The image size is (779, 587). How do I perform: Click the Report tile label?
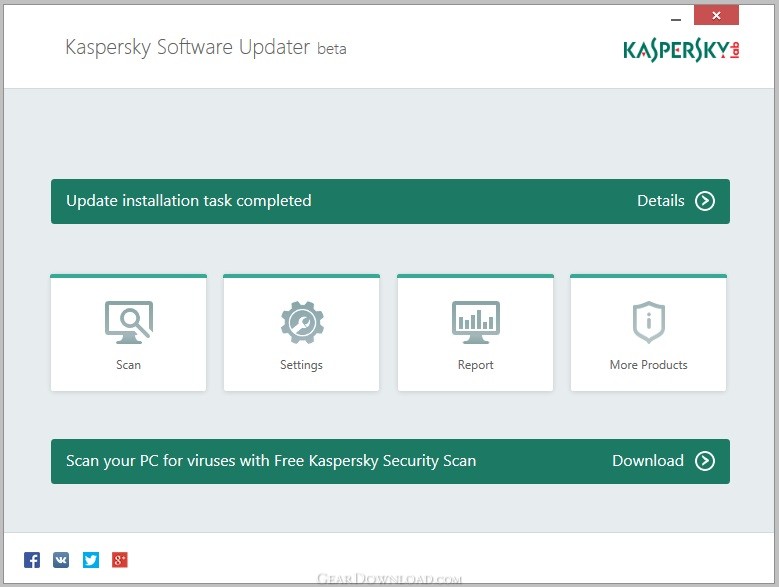475,366
